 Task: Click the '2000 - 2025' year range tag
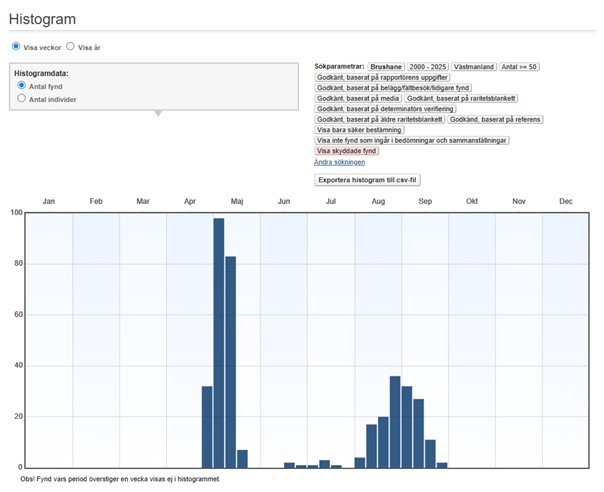[x=427, y=66]
